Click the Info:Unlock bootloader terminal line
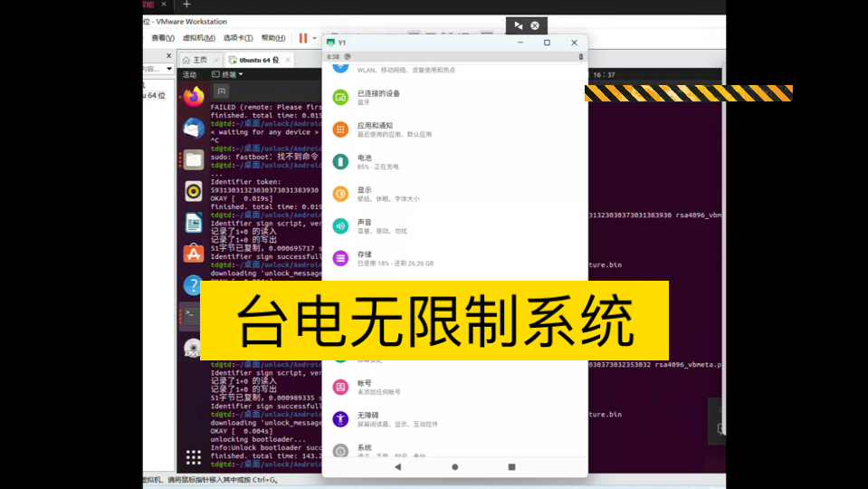Screen dimensions: 868x489 266,447
